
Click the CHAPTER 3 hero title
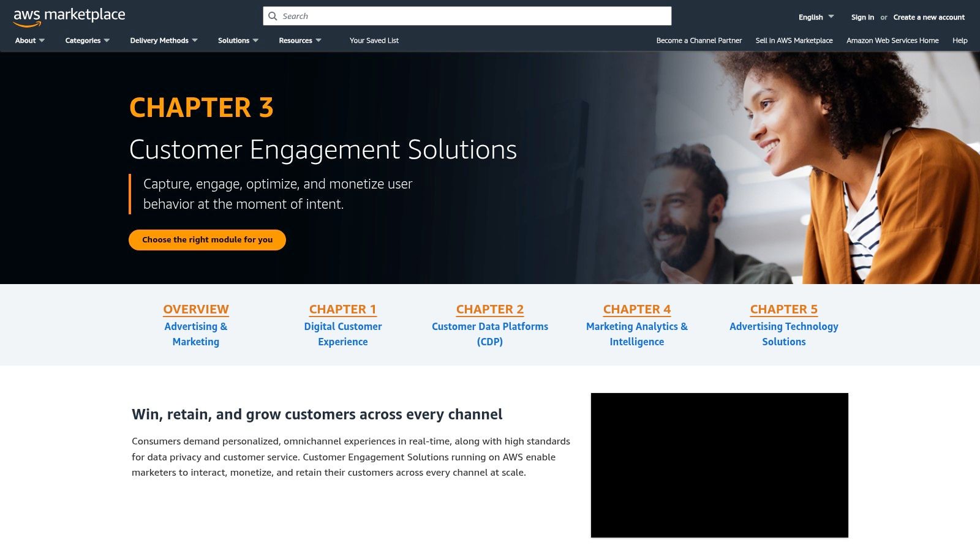[x=201, y=108]
